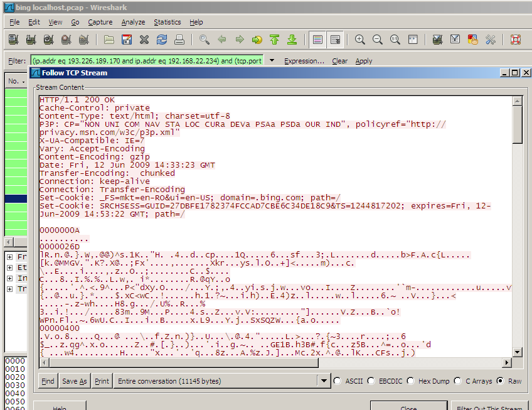Viewport: 532px width, 410px height.
Task: Open the filter history dropdown arrow
Action: [x=272, y=61]
